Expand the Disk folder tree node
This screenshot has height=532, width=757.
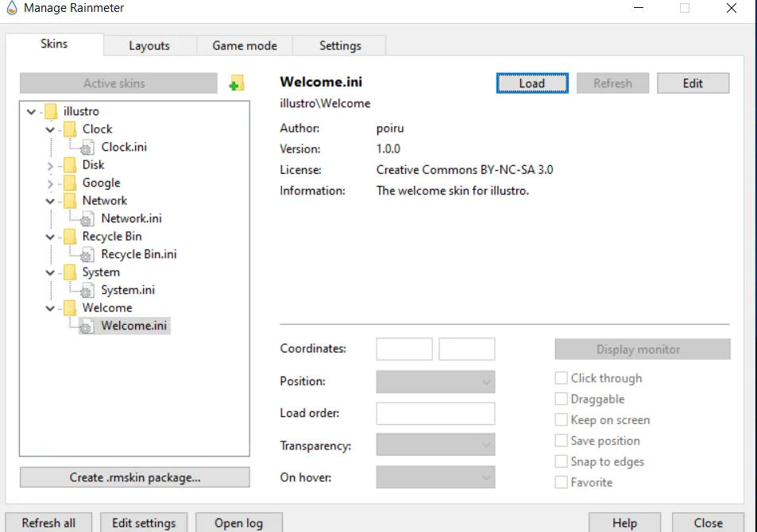pos(50,166)
